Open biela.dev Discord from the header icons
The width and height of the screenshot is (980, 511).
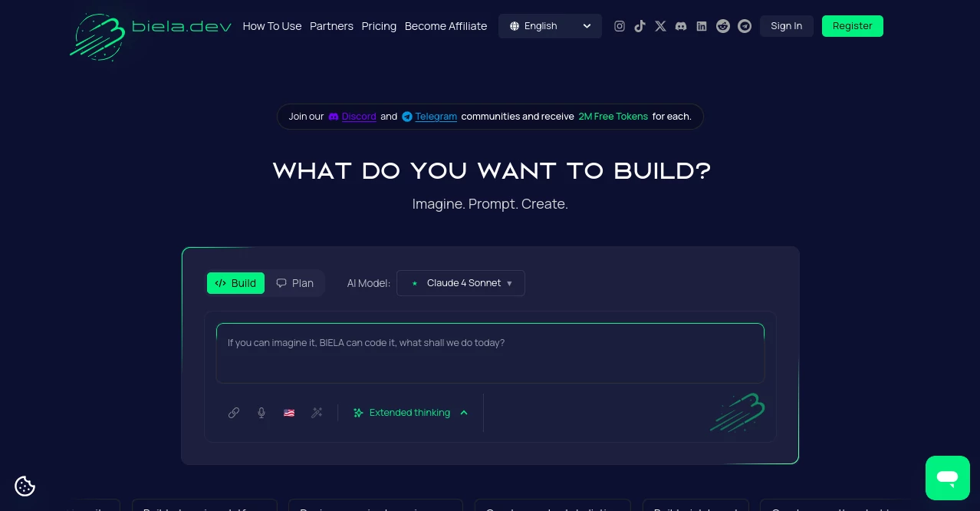[x=681, y=25]
